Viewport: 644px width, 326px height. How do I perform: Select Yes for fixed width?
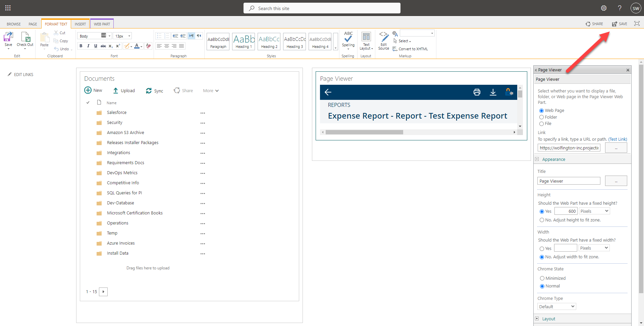click(542, 249)
